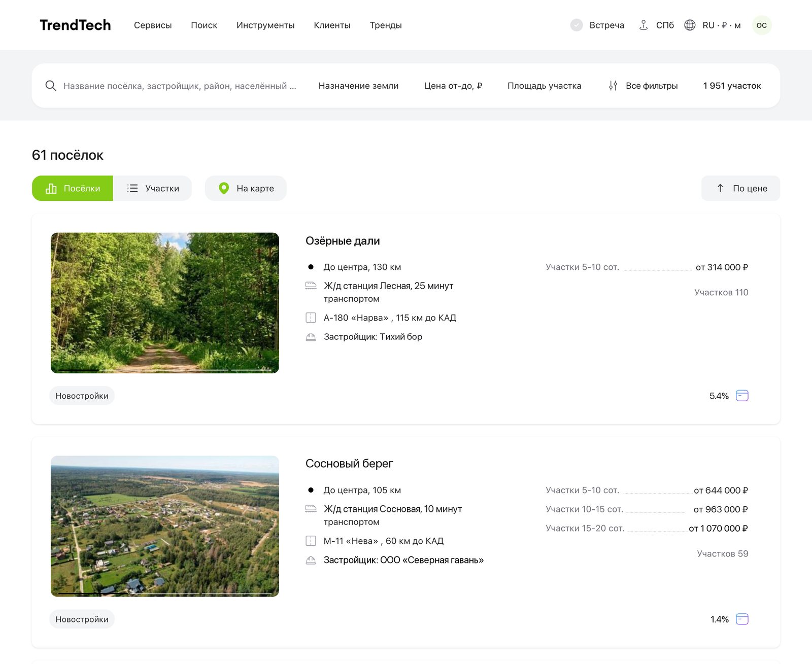Change city from СПб
The height and width of the screenshot is (664, 812).
(x=665, y=25)
